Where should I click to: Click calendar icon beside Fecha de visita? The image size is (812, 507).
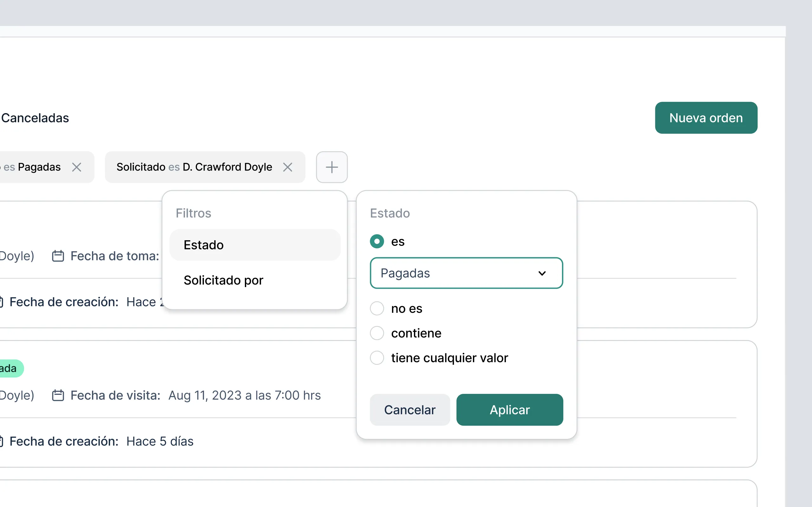coord(58,395)
